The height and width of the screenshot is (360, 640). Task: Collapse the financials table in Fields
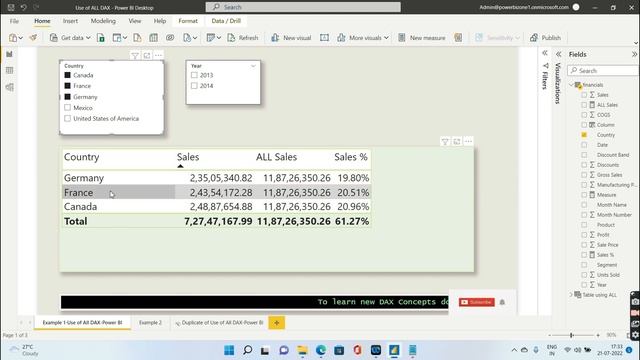571,85
